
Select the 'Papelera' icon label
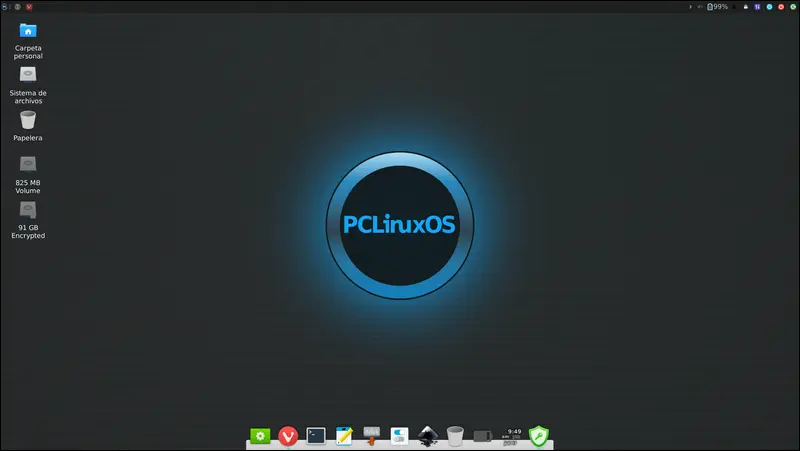28,138
